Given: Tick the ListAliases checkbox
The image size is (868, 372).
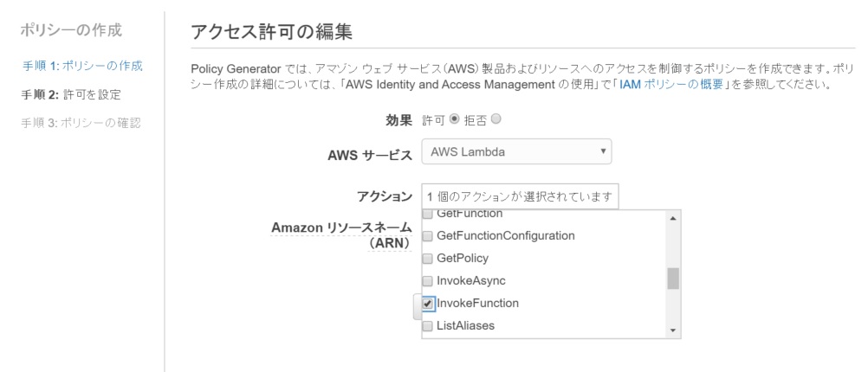Looking at the screenshot, I should (x=427, y=326).
